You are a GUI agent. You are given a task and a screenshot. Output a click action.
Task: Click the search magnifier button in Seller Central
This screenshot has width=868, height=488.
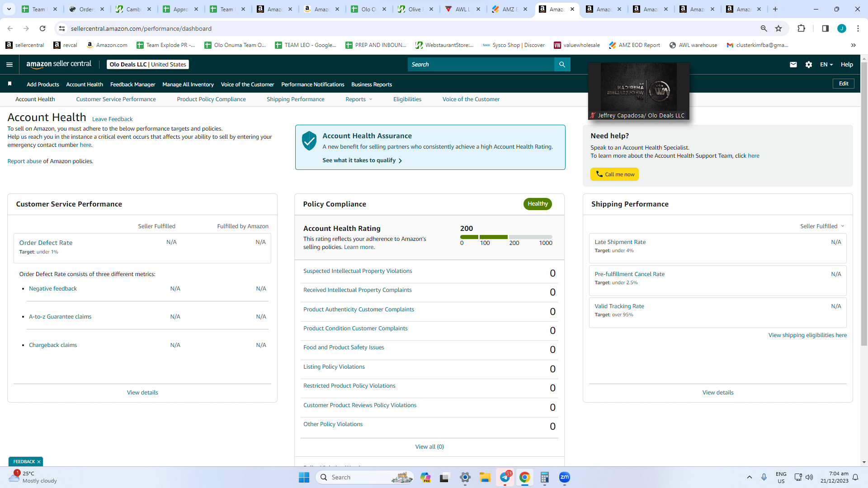click(562, 65)
